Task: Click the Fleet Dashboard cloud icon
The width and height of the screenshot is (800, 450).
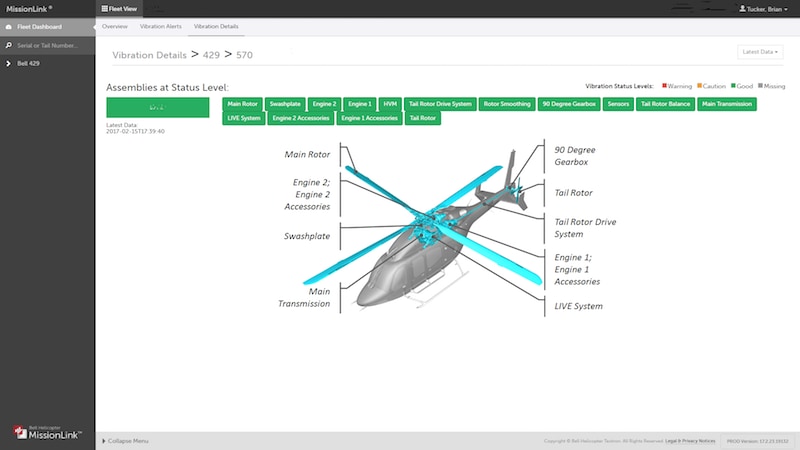Action: 9,27
